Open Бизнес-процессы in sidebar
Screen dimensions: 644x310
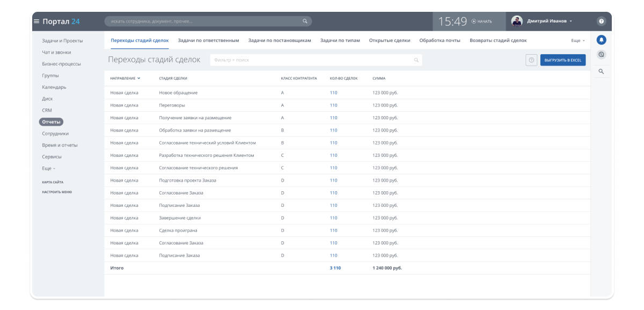click(x=61, y=64)
